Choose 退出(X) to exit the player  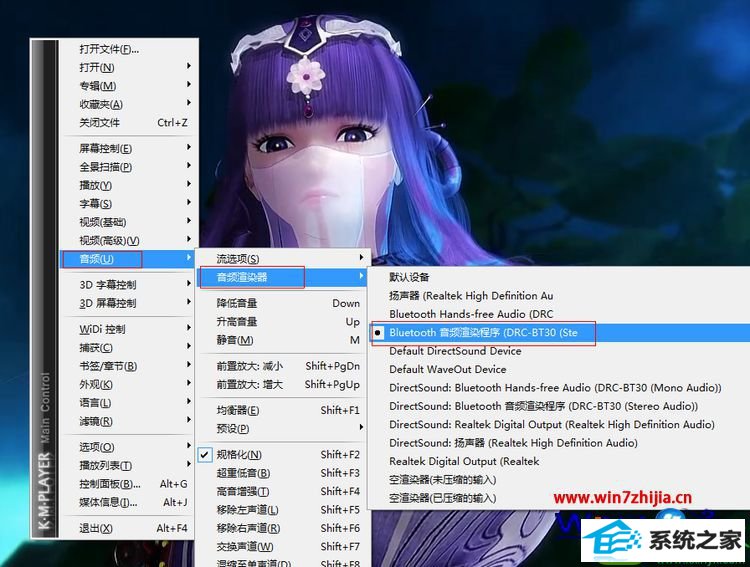pyautogui.click(x=128, y=528)
